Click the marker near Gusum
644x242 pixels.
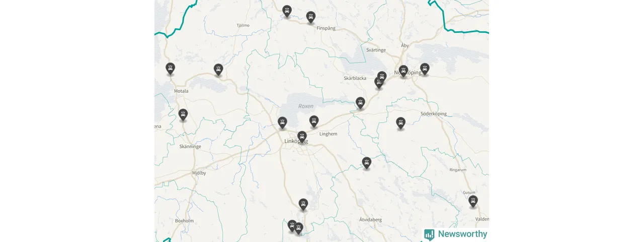[x=473, y=201]
